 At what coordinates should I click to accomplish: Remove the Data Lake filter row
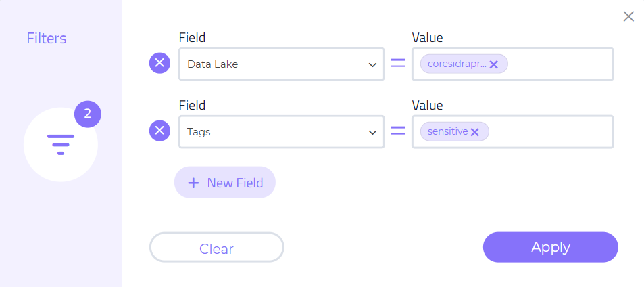point(159,64)
